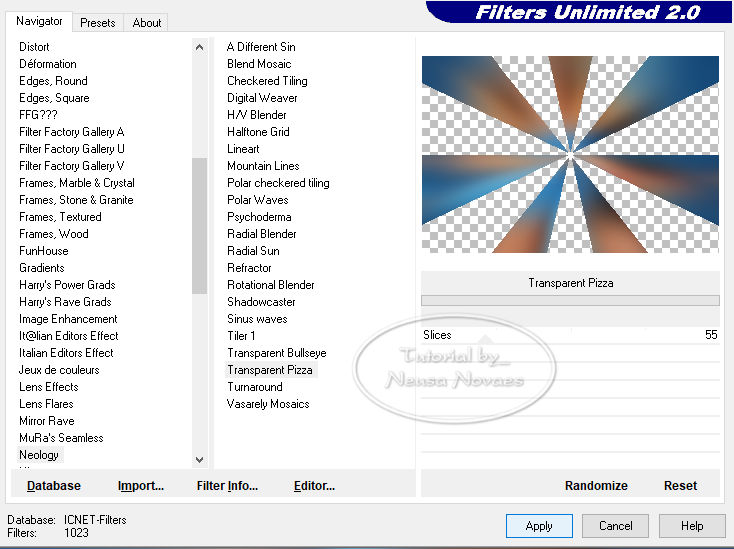Select the FunHouse category
The width and height of the screenshot is (734, 549).
pos(44,251)
